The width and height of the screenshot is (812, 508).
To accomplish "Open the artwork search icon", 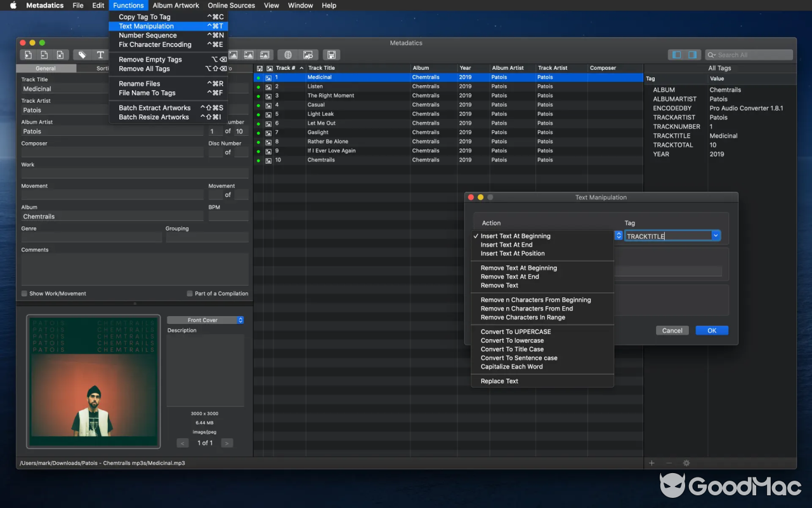I will (307, 55).
